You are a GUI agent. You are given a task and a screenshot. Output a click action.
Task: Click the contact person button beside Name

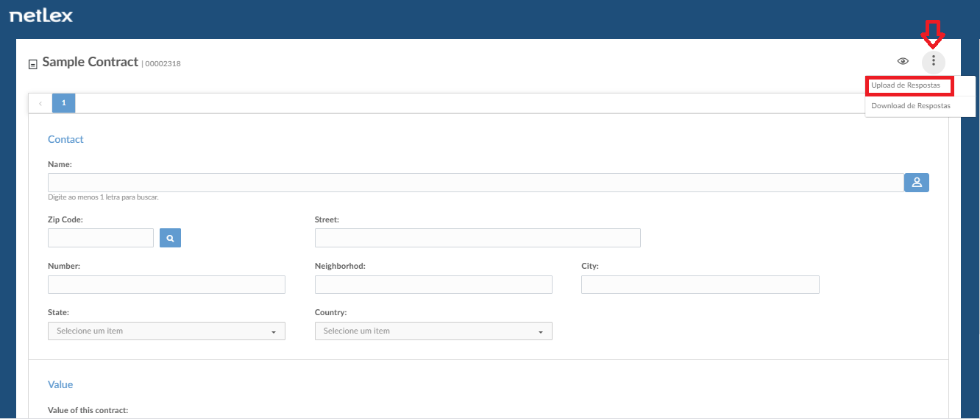[x=917, y=183]
